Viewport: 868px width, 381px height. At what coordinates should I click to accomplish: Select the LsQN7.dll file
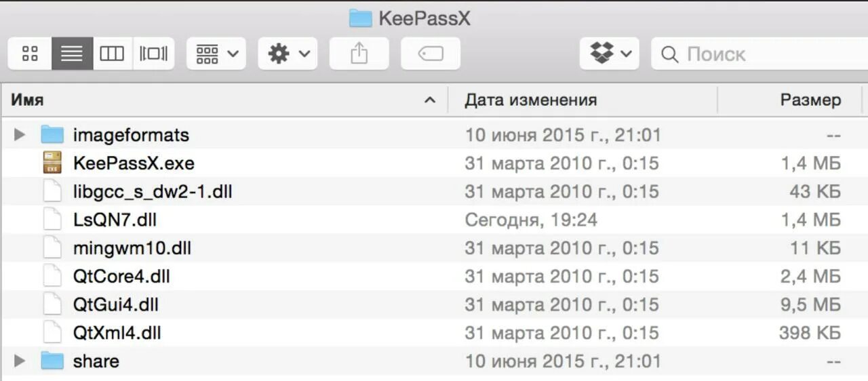click(x=115, y=220)
